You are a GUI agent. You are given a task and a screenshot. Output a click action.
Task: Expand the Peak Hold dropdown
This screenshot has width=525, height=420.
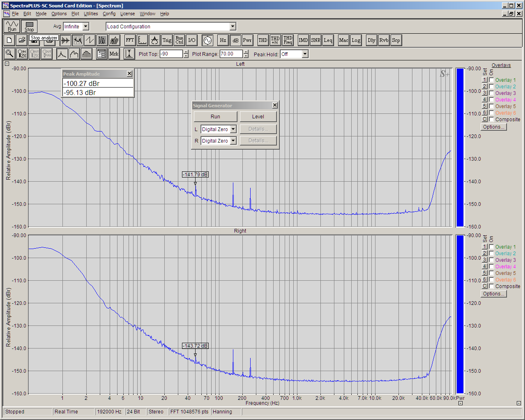305,54
